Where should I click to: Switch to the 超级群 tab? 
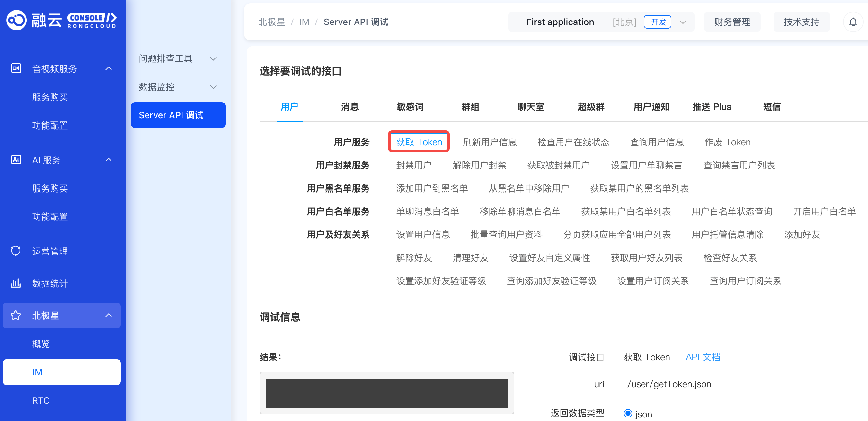(590, 107)
